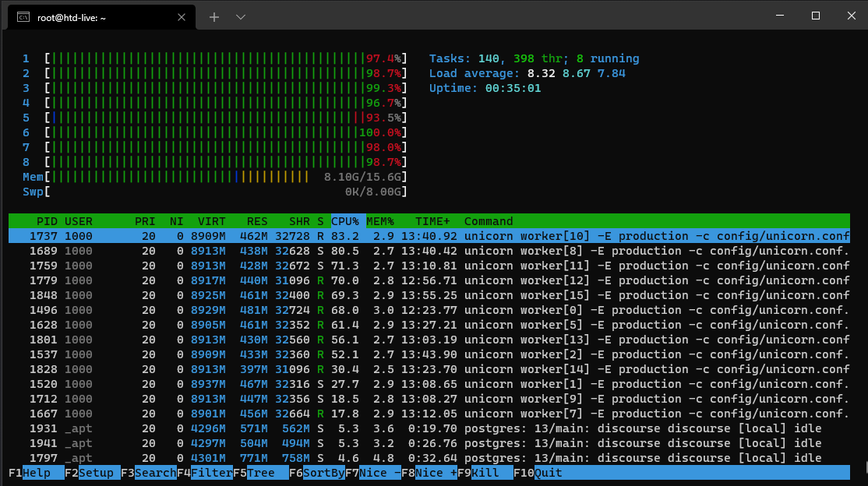The height and width of the screenshot is (486, 868).
Task: Click F3 Search in htop footer
Action: (148, 473)
